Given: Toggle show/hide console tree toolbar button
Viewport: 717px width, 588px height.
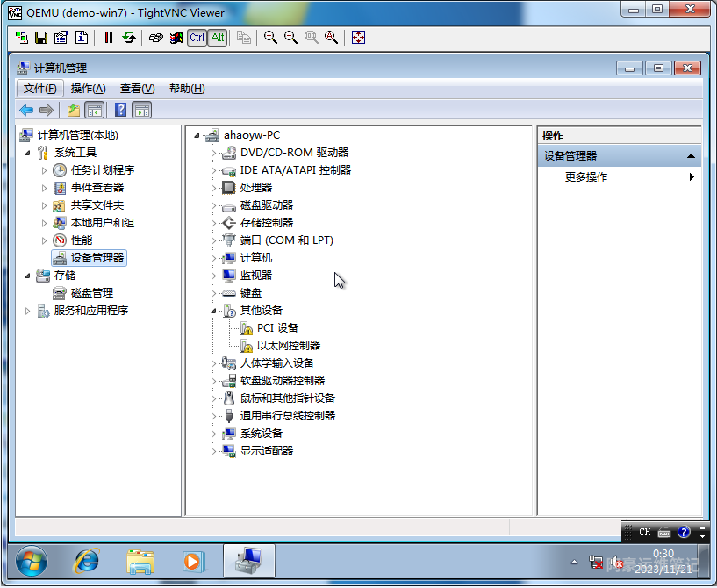Looking at the screenshot, I should pos(94,110).
